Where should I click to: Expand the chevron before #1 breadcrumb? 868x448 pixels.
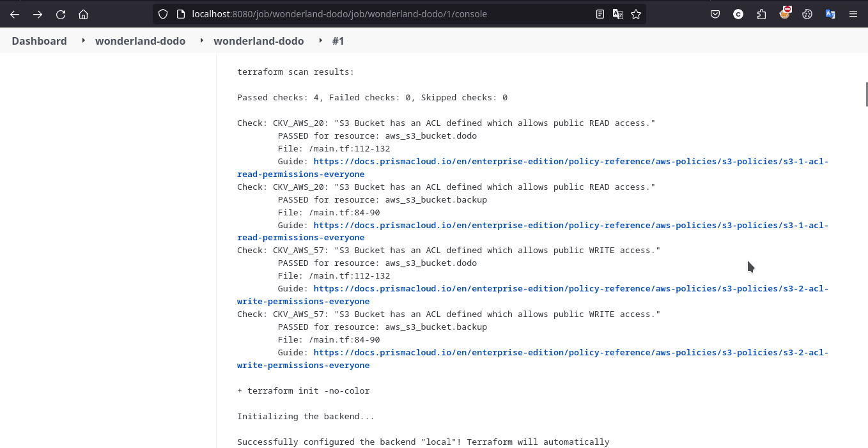320,41
